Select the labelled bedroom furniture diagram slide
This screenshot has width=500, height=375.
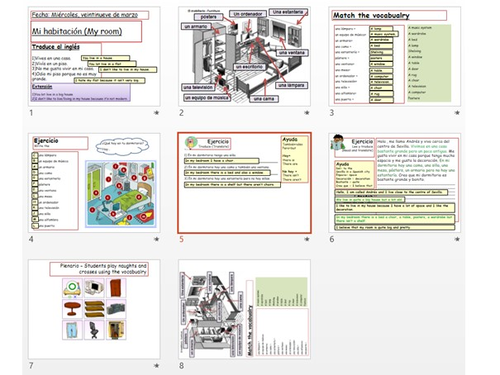point(244,56)
